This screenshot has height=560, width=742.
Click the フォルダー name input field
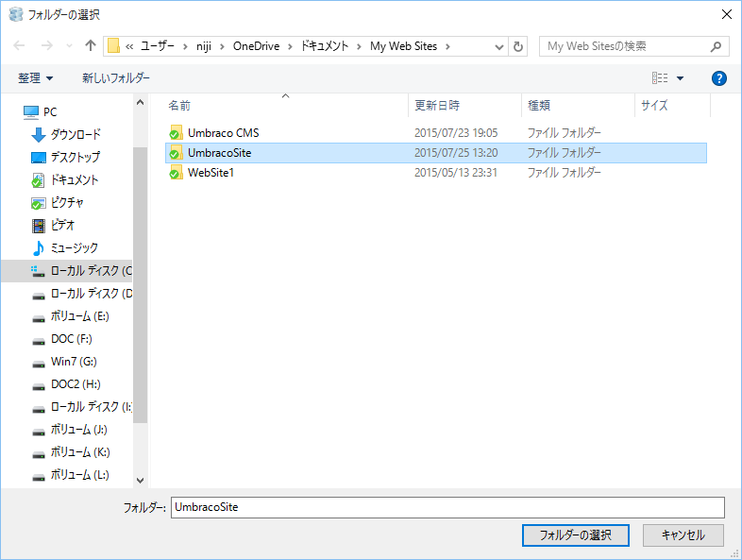(447, 507)
